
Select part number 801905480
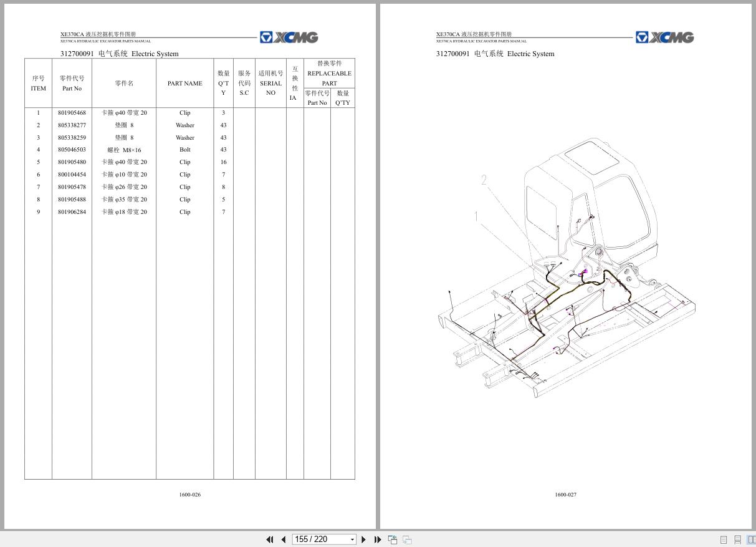(x=72, y=162)
